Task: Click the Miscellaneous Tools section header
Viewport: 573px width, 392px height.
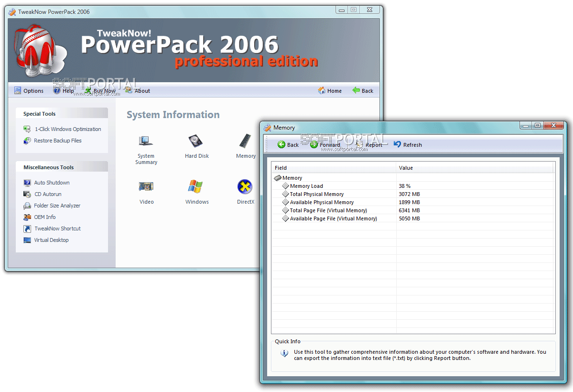Action: pos(62,167)
